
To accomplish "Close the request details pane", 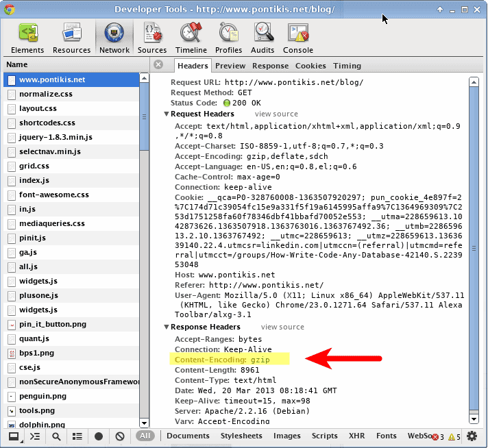I will point(158,64).
